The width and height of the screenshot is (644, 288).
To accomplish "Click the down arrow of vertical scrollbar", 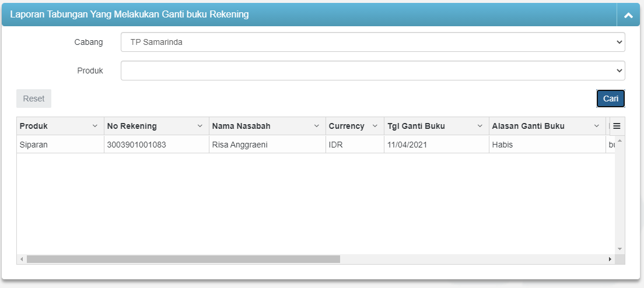I will (x=619, y=249).
